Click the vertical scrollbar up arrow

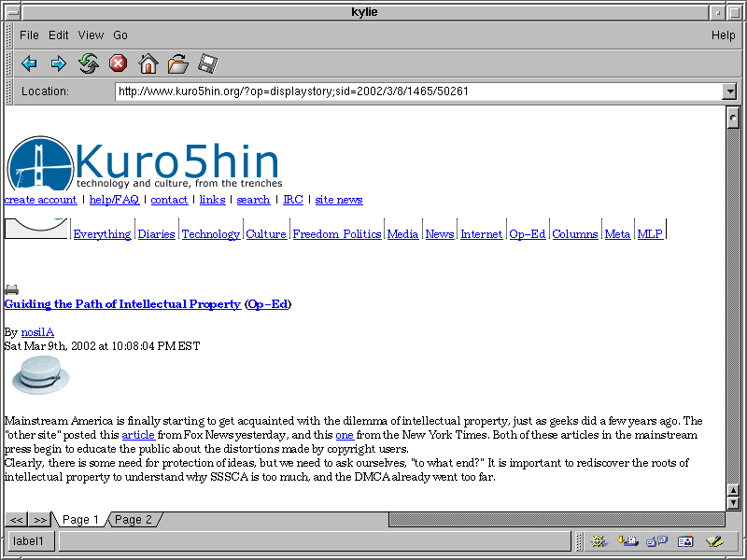(733, 490)
